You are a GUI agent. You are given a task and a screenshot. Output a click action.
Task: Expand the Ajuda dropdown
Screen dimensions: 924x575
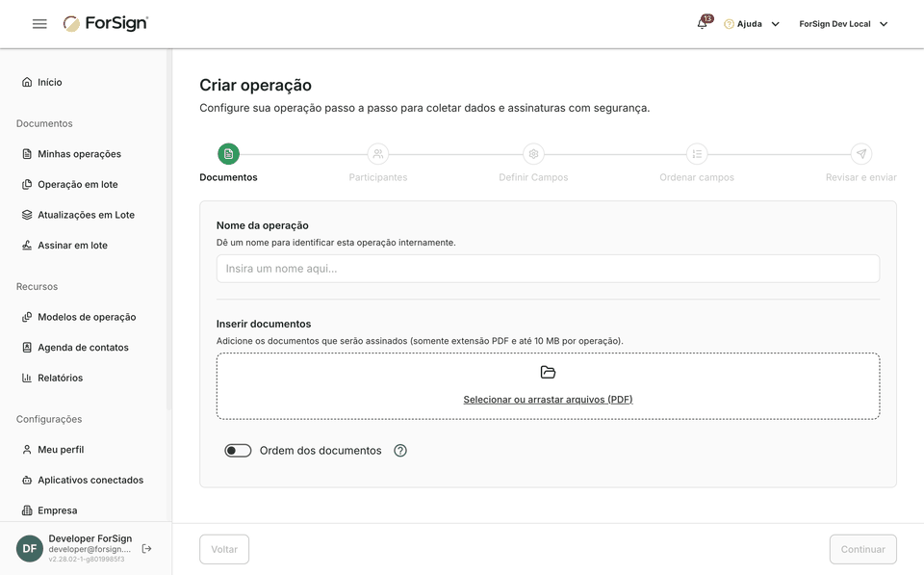coord(776,24)
